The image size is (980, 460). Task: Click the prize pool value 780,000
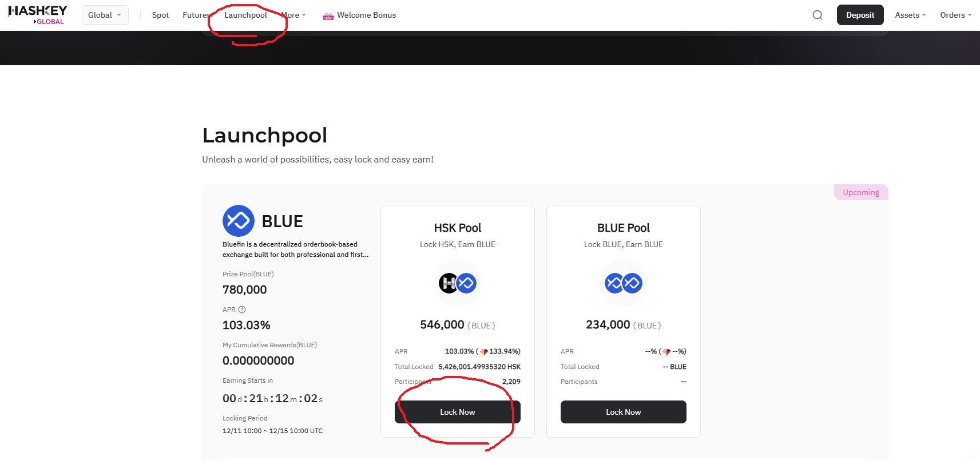[245, 290]
